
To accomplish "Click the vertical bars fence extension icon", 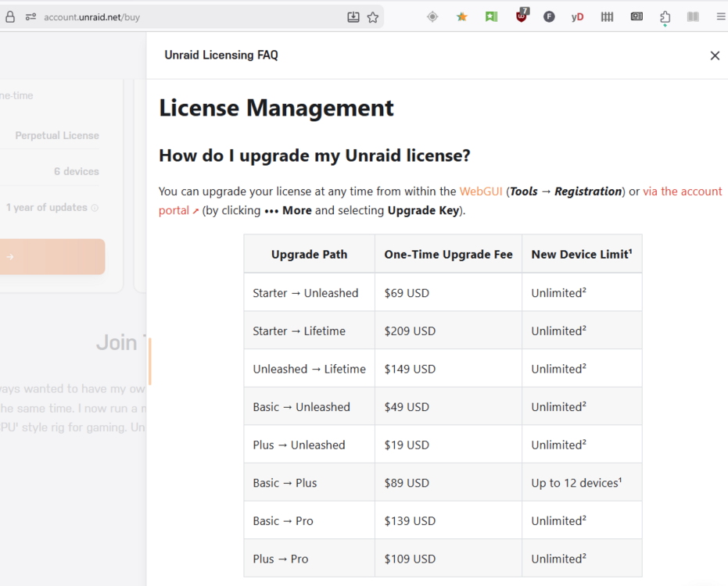I will click(607, 17).
